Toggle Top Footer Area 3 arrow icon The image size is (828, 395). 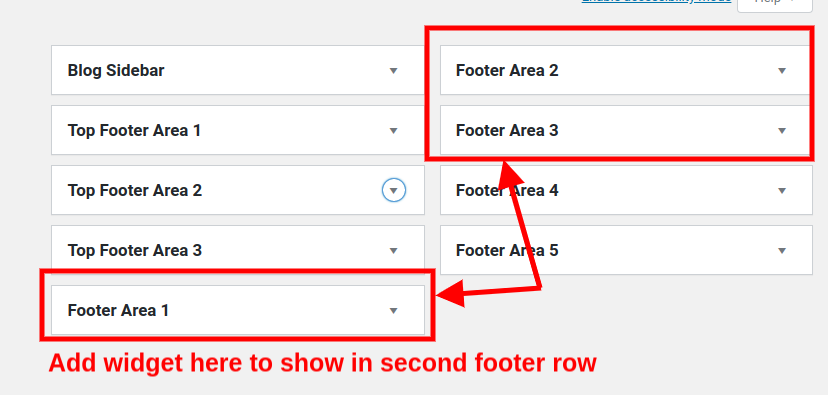[x=393, y=250]
